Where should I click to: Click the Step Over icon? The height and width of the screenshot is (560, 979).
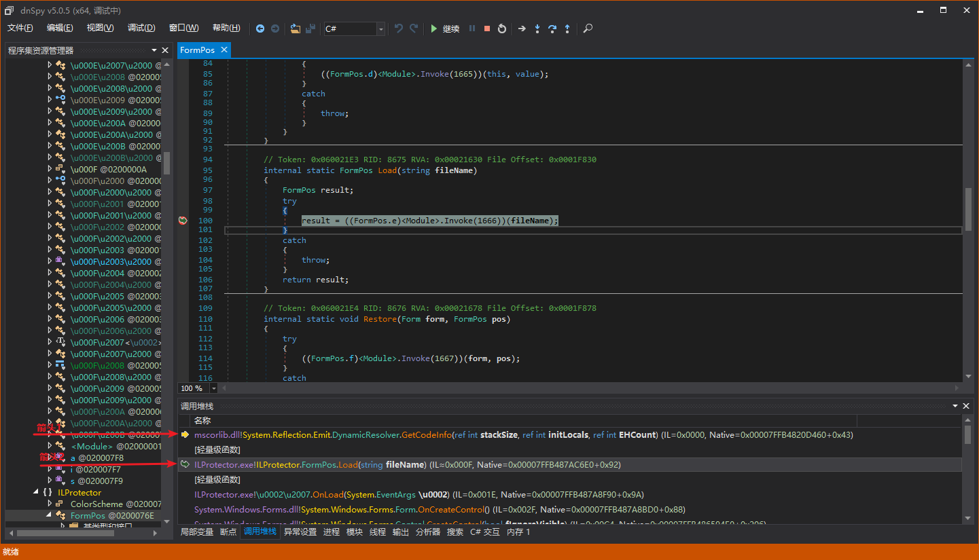tap(552, 29)
